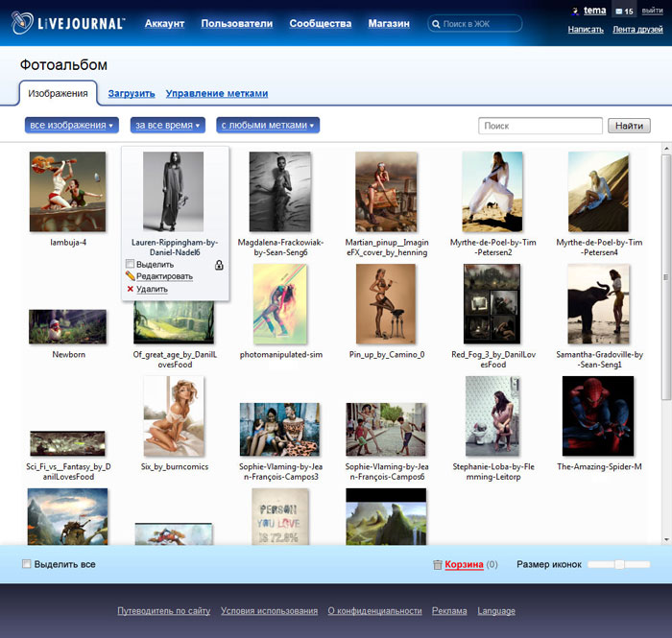The image size is (672, 638).
Task: Open the Управление метками tab
Action: (x=216, y=94)
